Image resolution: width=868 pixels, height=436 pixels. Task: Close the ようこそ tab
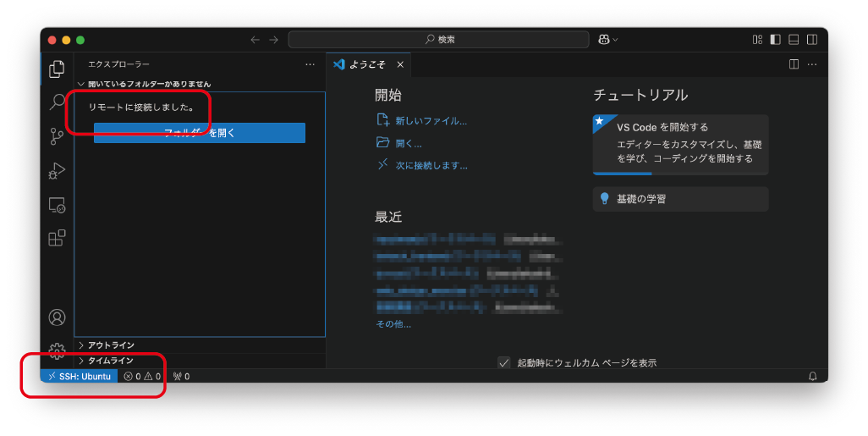400,65
